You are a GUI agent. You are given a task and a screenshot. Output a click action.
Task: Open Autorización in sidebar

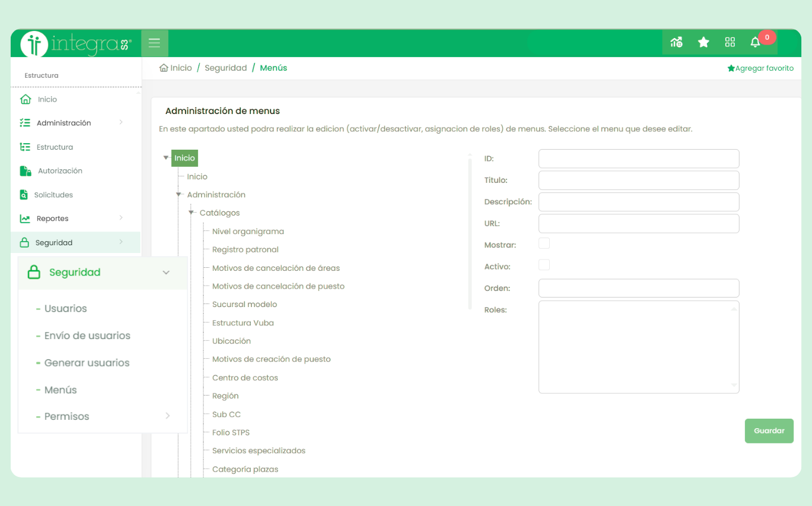pyautogui.click(x=60, y=171)
